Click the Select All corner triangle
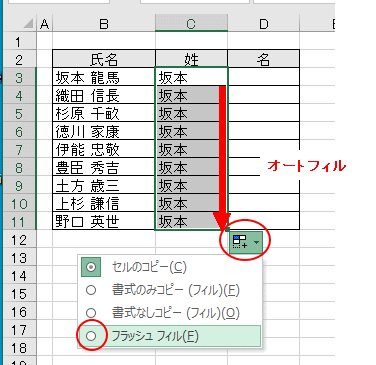 (28, 24)
